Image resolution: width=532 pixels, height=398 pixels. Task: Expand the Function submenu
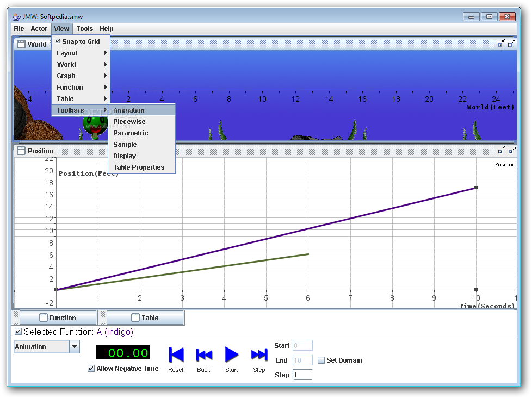click(81, 88)
